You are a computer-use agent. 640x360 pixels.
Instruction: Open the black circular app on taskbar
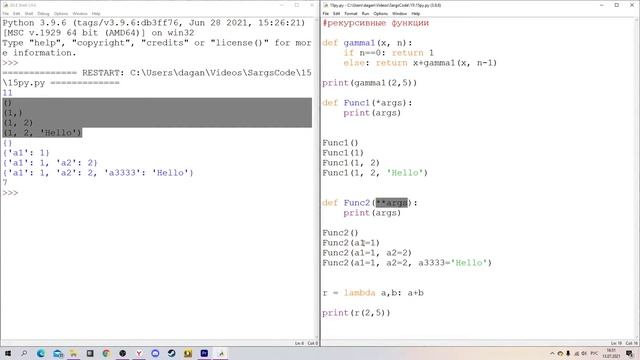pyautogui.click(x=122, y=353)
